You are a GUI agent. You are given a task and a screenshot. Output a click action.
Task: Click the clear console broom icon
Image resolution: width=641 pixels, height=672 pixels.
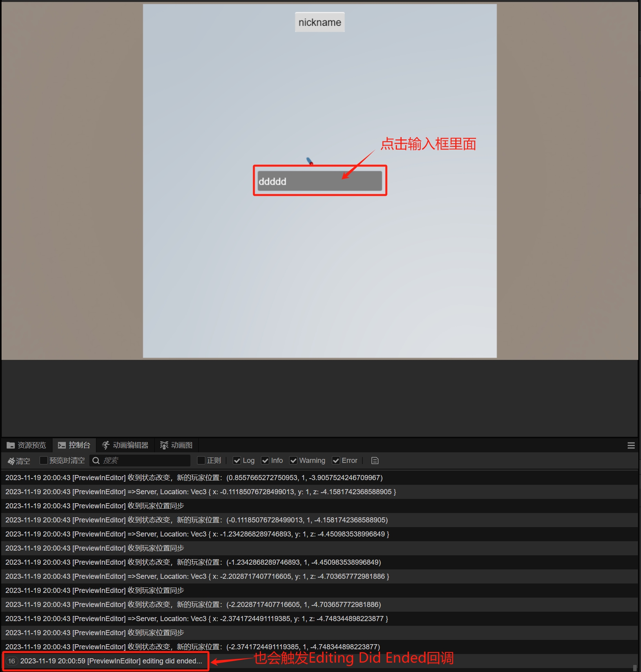click(x=11, y=461)
